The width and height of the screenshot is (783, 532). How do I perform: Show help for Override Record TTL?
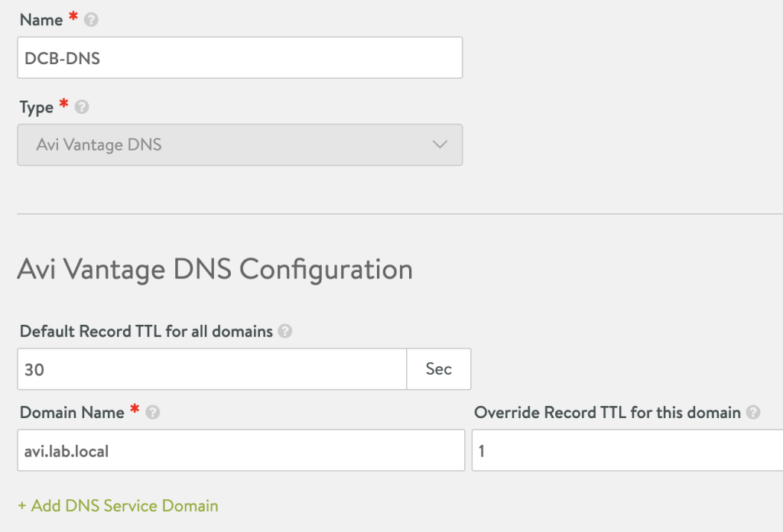click(x=753, y=412)
